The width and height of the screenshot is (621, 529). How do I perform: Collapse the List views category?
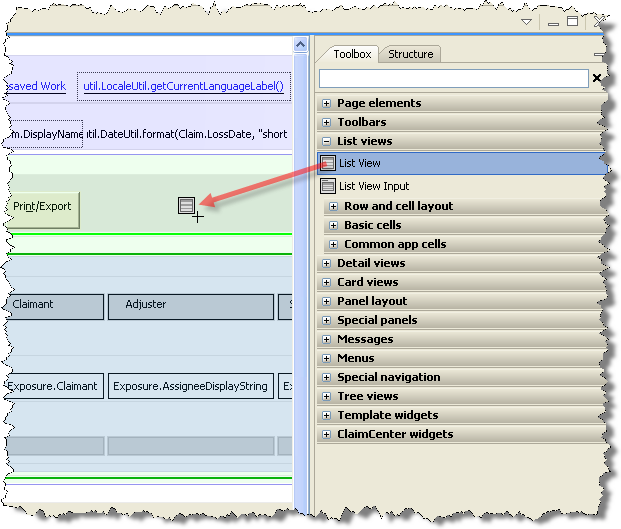(x=326, y=141)
